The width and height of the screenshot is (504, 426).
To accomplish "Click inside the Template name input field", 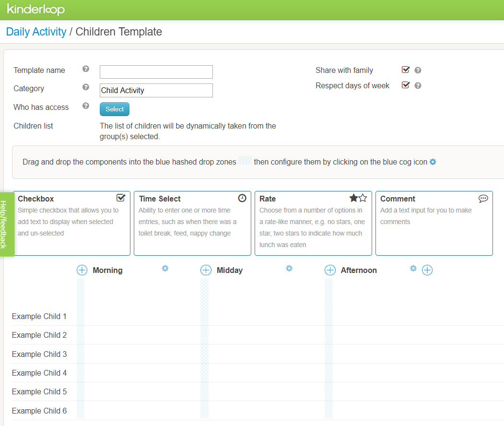I will coord(156,71).
